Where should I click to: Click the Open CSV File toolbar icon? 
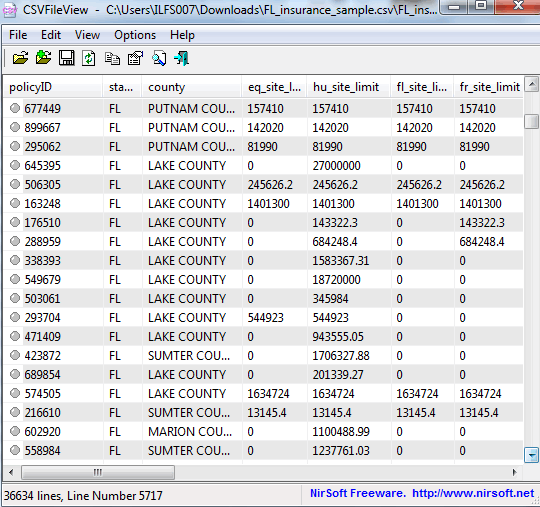20,58
